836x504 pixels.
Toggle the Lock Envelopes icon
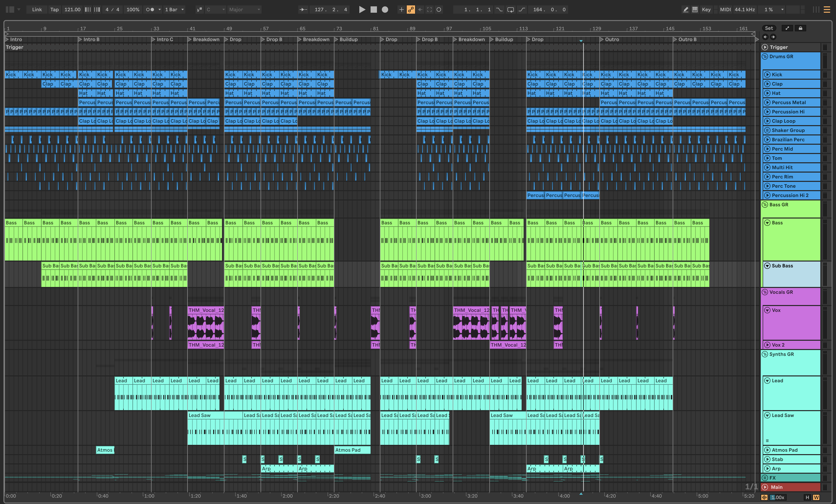pos(800,28)
